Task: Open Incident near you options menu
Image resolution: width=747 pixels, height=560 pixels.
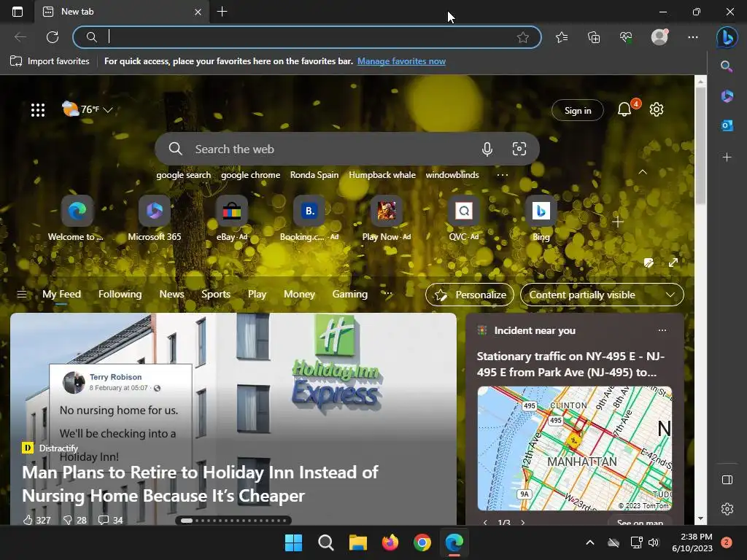Action: click(x=662, y=330)
